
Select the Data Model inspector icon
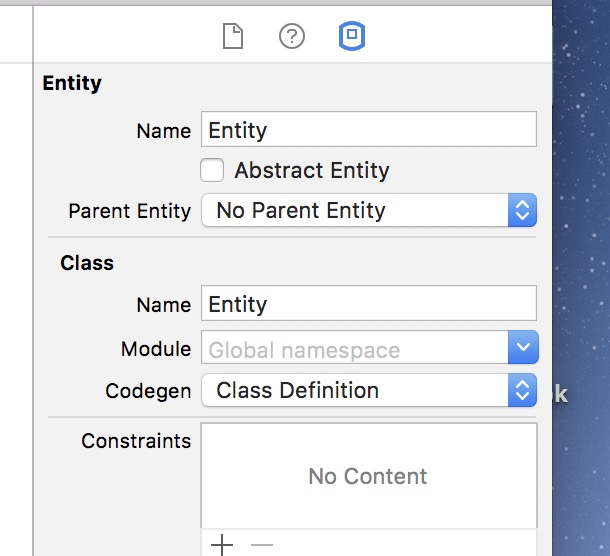pyautogui.click(x=352, y=36)
